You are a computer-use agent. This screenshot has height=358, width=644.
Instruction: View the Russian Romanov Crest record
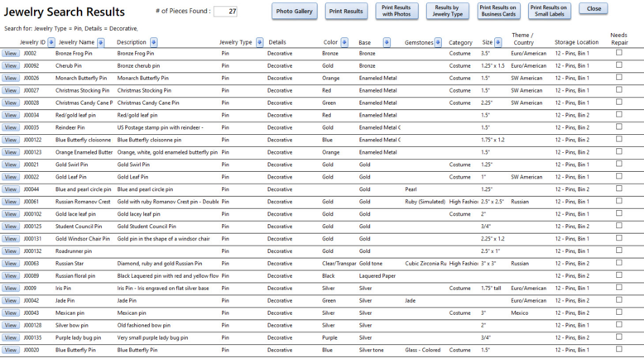coord(10,202)
